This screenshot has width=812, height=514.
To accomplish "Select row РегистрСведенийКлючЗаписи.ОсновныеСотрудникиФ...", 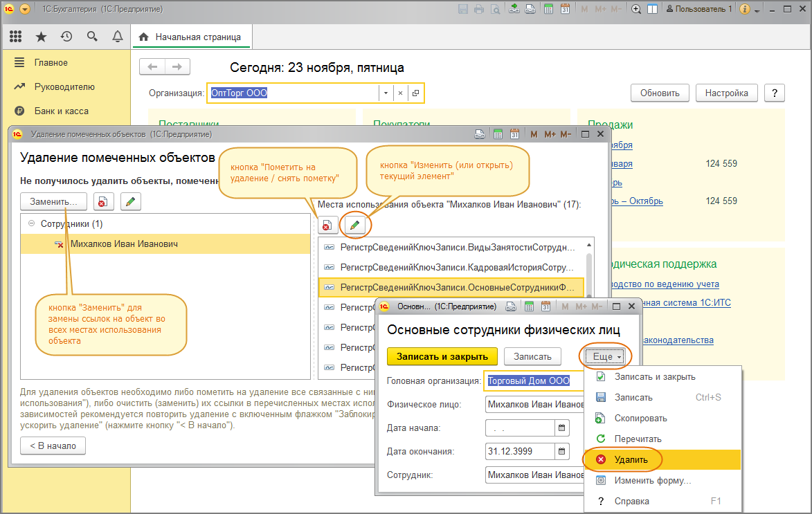I will pos(452,287).
